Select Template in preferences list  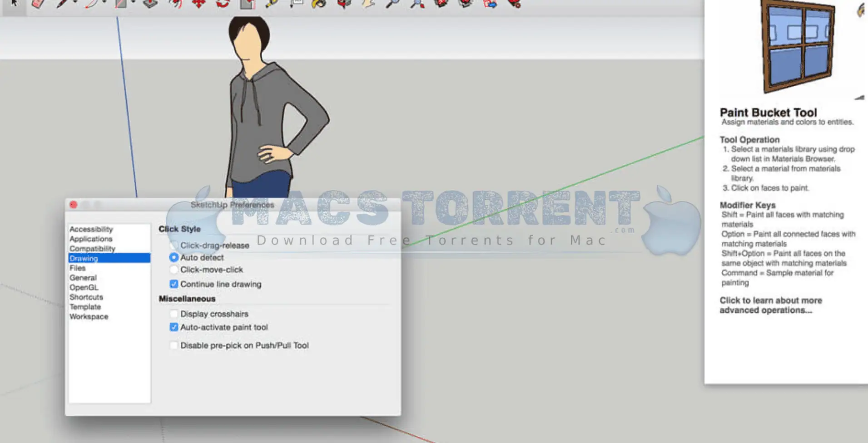click(x=109, y=307)
